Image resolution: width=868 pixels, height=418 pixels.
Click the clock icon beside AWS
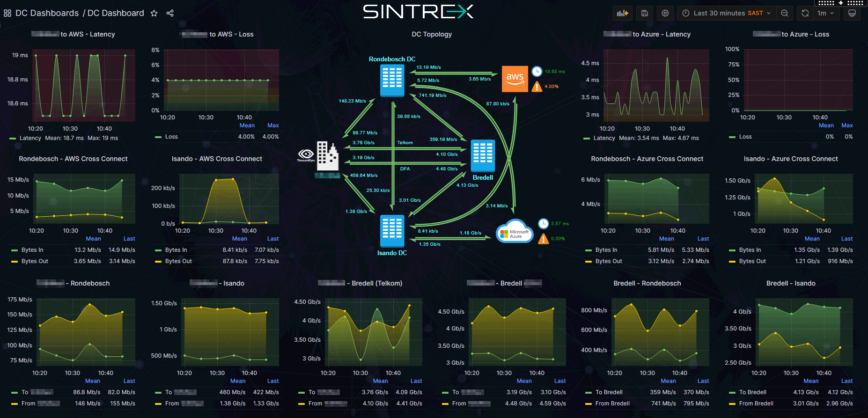537,71
